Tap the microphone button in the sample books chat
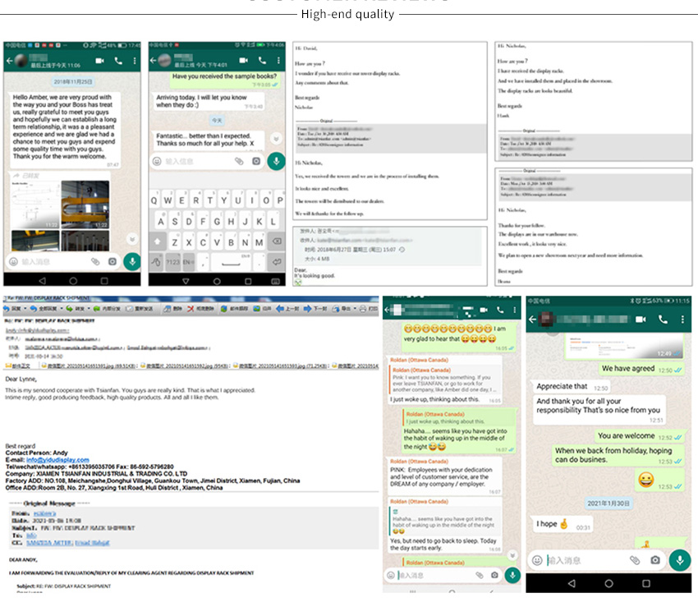Viewport: 698px width, 616px height. coord(276,161)
